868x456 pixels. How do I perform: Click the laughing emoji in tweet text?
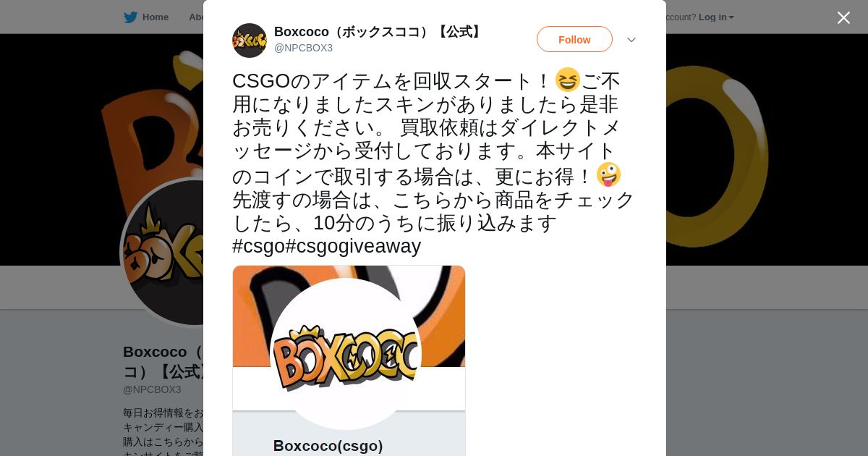[568, 80]
